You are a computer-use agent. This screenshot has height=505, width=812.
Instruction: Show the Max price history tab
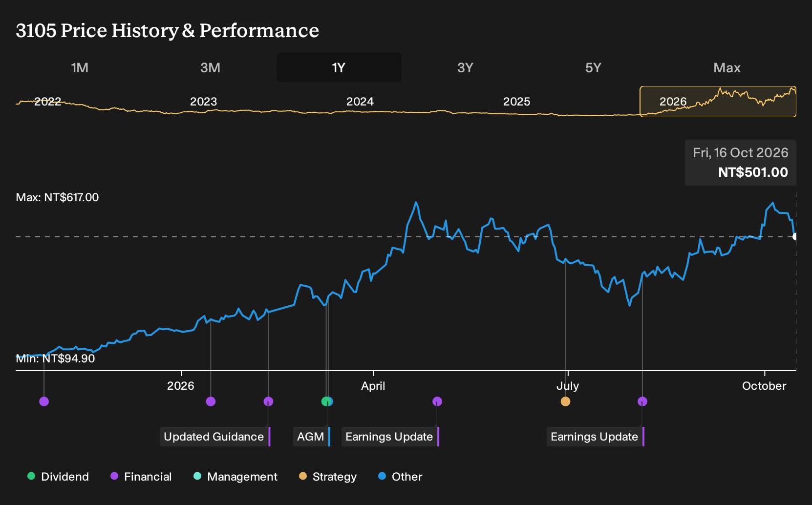click(727, 67)
